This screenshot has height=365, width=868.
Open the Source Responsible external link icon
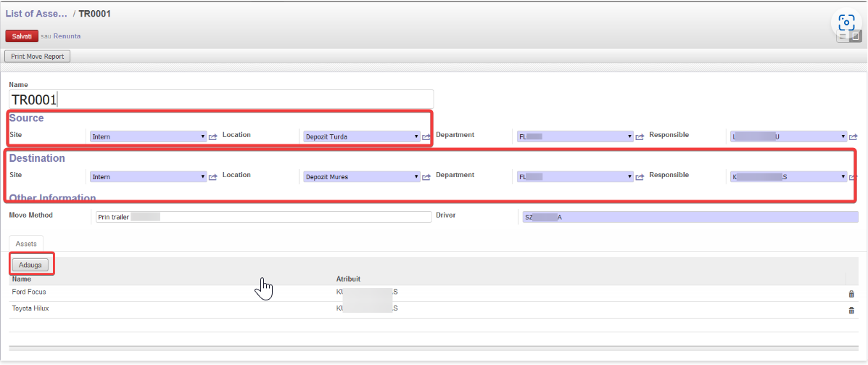tap(853, 136)
